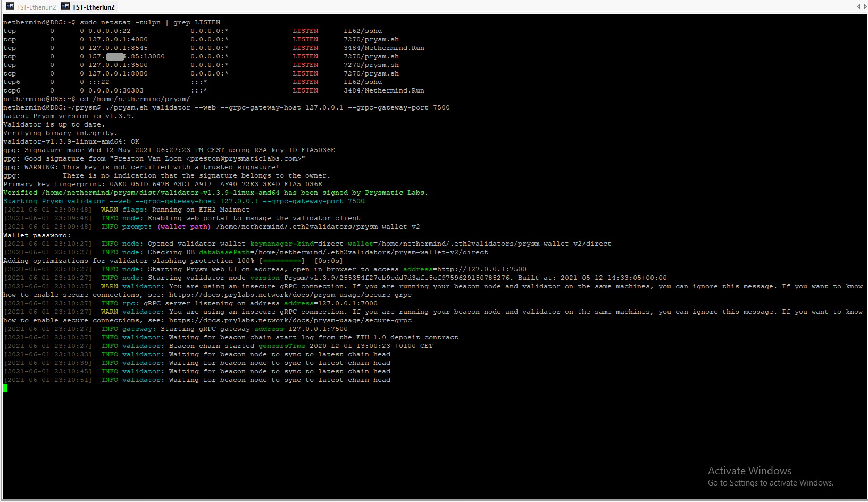Select the address 127.0.0.1:8545
Image resolution: width=868 pixels, height=502 pixels.
pos(118,48)
